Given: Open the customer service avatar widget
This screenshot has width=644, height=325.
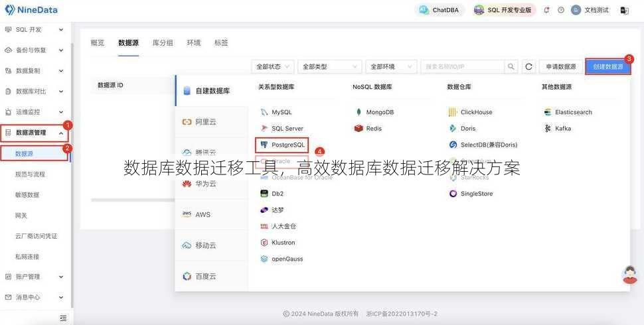Looking at the screenshot, I should point(630,275).
